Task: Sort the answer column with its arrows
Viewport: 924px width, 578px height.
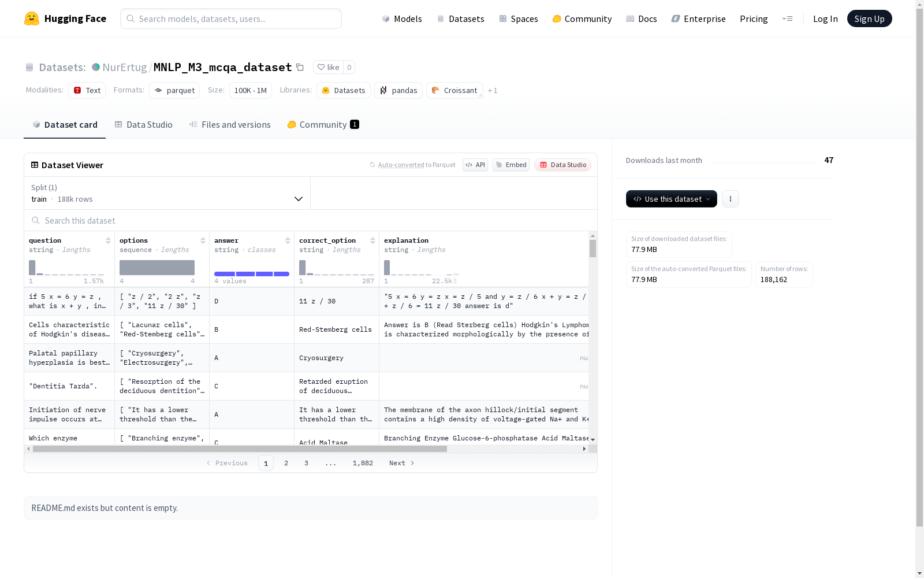Action: click(288, 240)
